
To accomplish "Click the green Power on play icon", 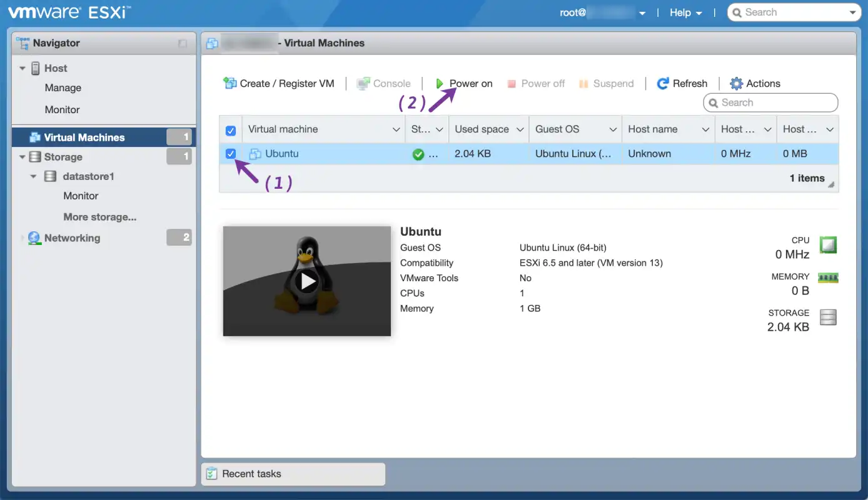I will 440,84.
